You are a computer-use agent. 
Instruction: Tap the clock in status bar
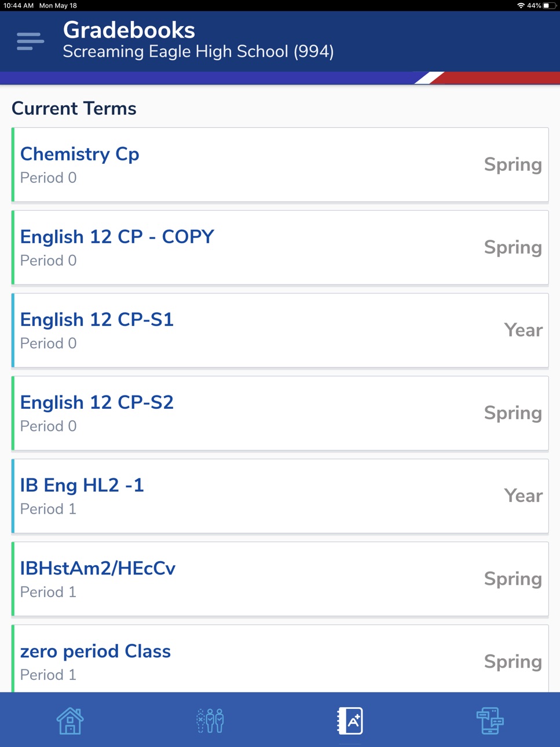(x=19, y=5)
